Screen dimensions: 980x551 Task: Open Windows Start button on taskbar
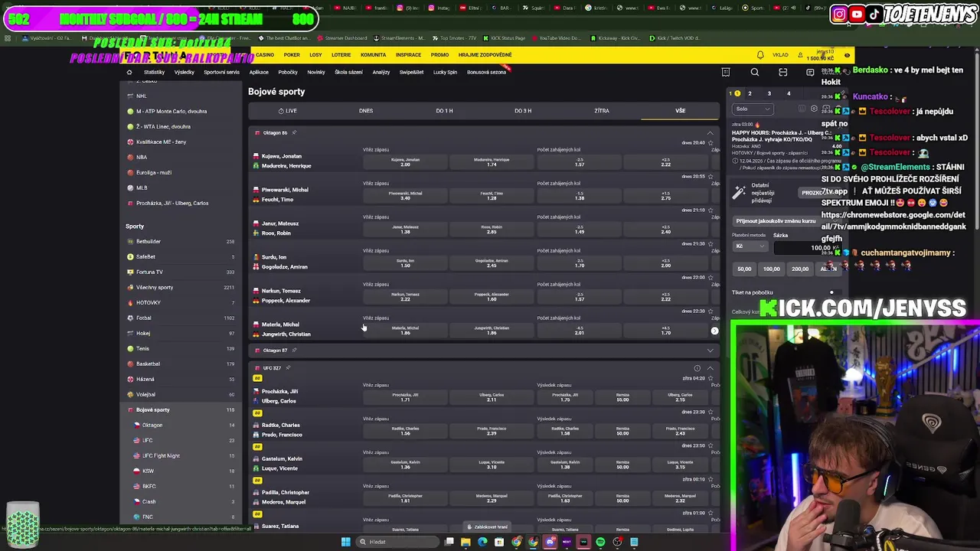(x=345, y=542)
